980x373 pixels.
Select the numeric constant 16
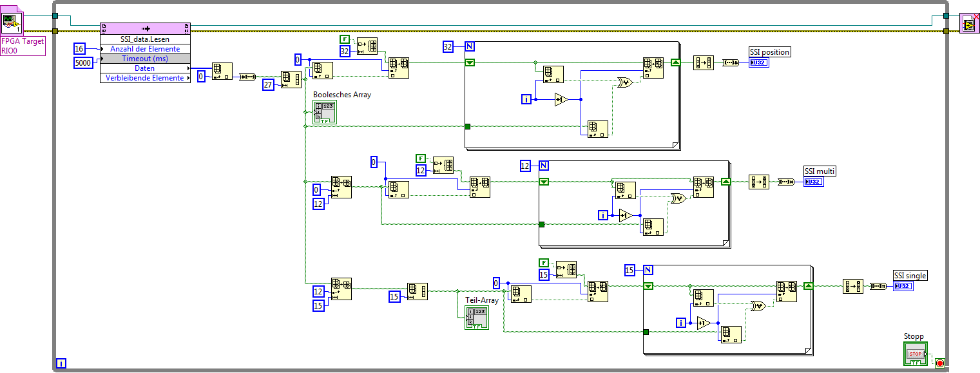pyautogui.click(x=79, y=49)
